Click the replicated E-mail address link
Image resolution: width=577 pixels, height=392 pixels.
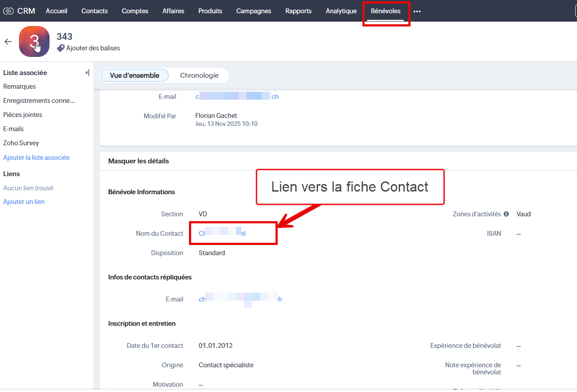(x=240, y=299)
